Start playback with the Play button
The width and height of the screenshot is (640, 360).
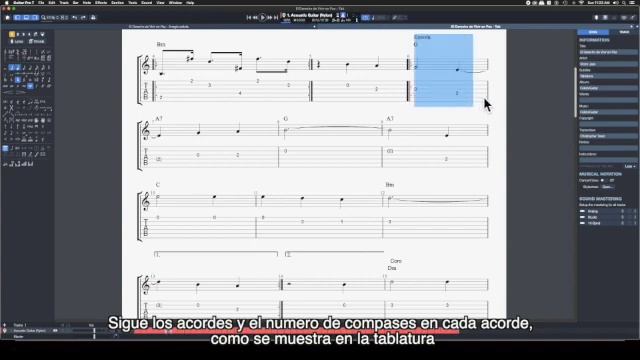coord(262,18)
